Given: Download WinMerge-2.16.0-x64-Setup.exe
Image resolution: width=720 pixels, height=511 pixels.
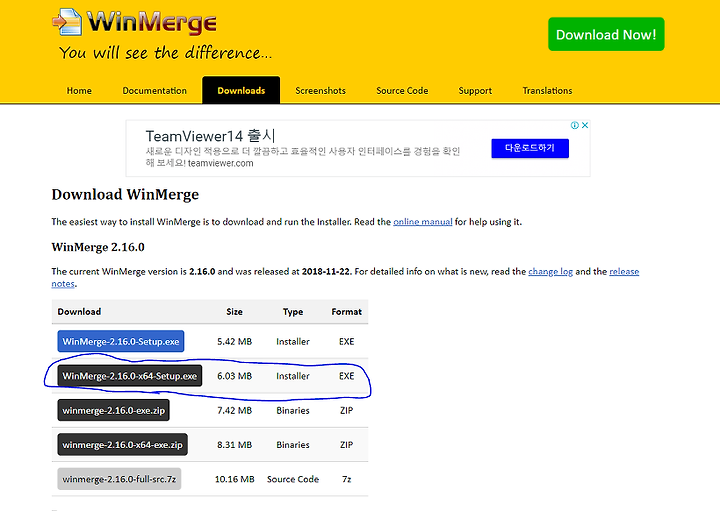Looking at the screenshot, I should click(x=129, y=376).
